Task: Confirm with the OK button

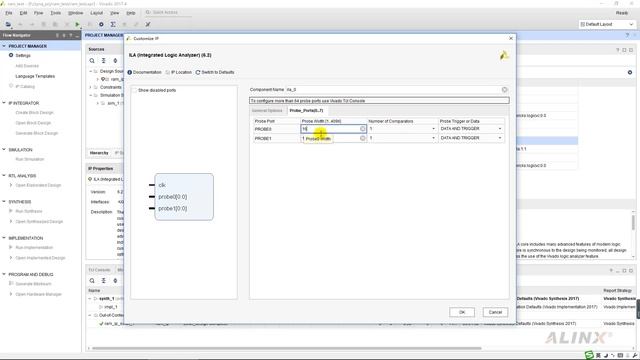Action: pos(462,312)
